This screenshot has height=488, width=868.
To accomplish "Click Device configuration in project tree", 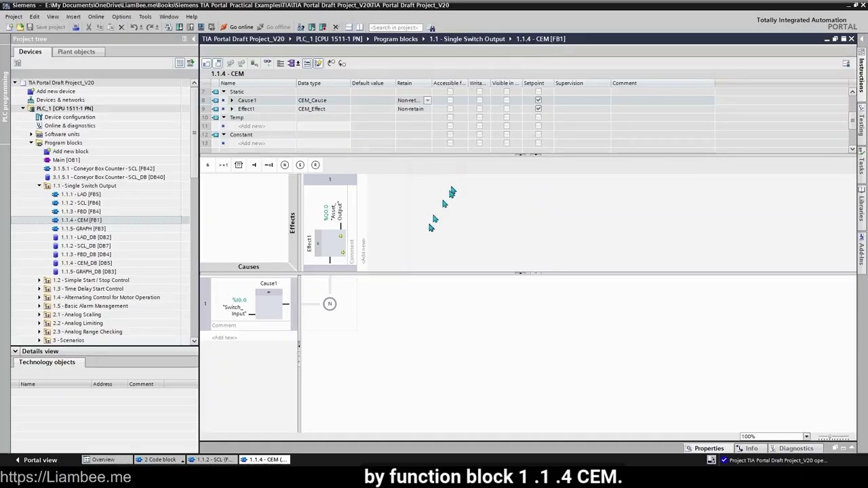I will (x=70, y=117).
